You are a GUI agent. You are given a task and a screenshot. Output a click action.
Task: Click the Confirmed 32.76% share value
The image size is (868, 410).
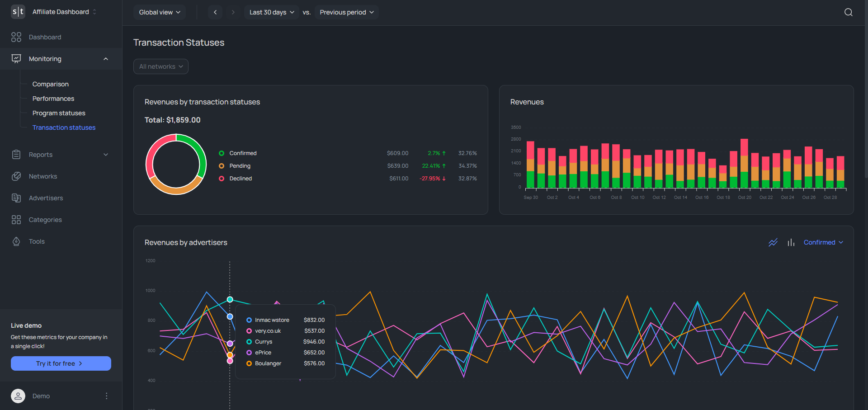click(x=467, y=153)
